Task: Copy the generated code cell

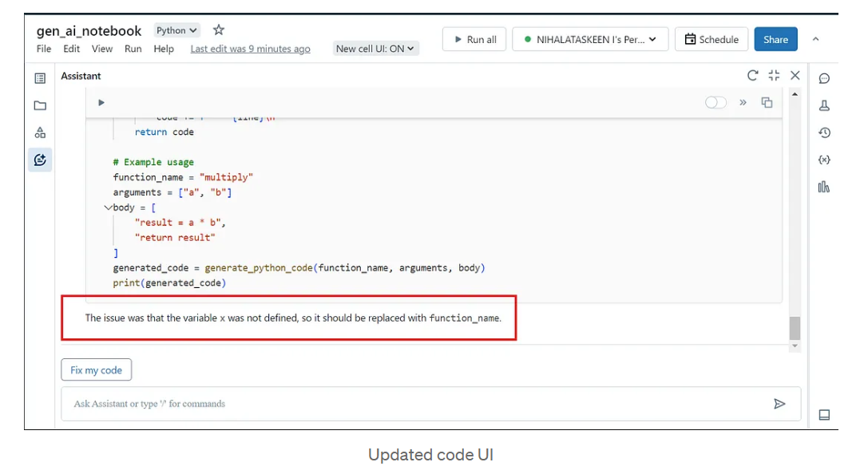Action: [x=767, y=102]
